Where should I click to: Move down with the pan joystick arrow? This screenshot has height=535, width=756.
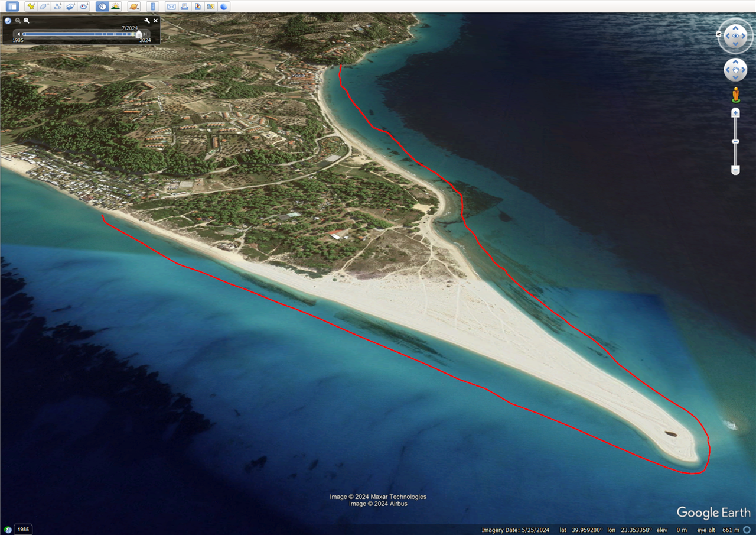click(735, 77)
